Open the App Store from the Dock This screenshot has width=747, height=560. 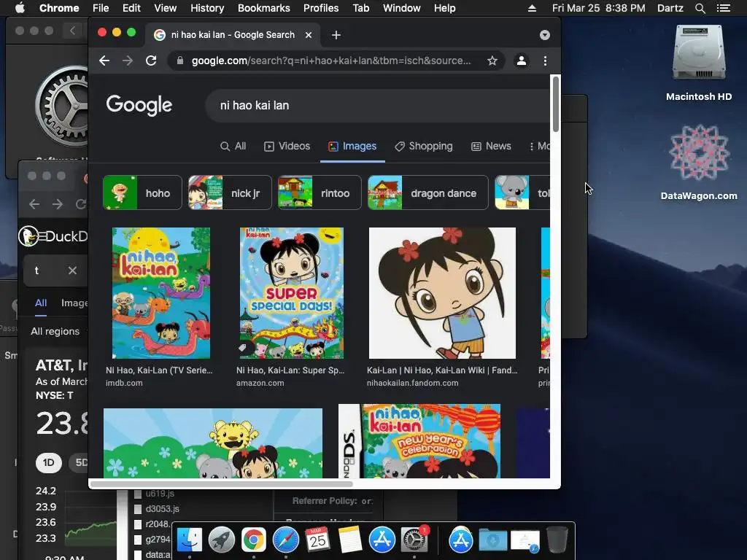coord(382,540)
